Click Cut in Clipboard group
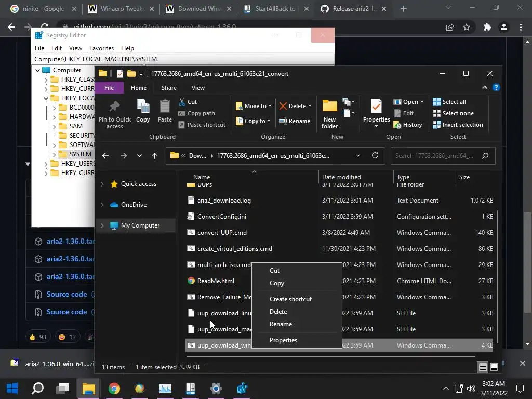This screenshot has width=532, height=399. (x=188, y=102)
